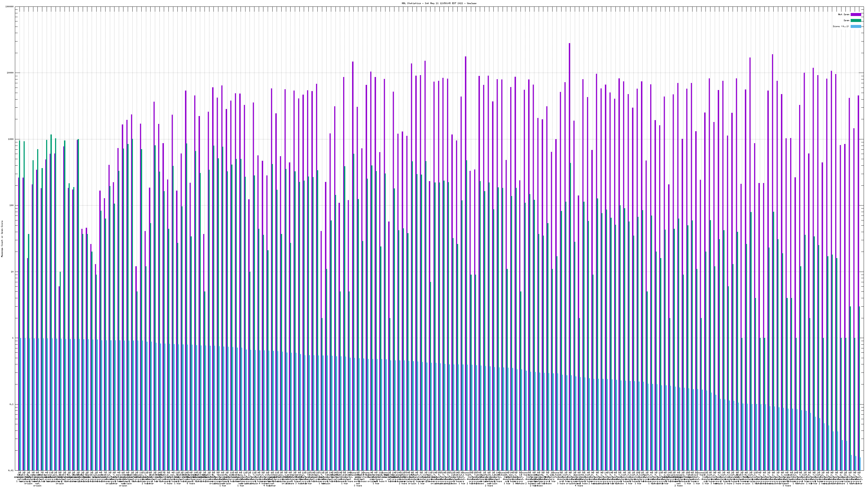Select the 'Spam' legend label text
The image size is (868, 488).
[x=846, y=21]
